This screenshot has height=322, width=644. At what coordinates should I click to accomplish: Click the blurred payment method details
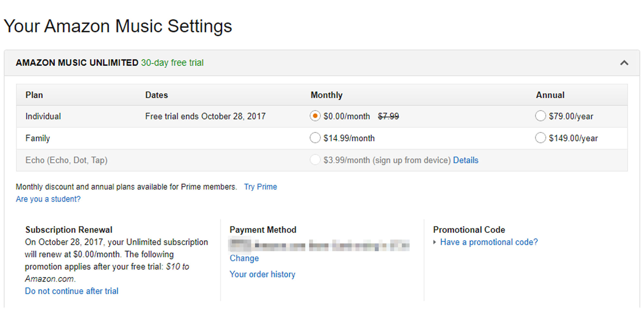pyautogui.click(x=319, y=245)
